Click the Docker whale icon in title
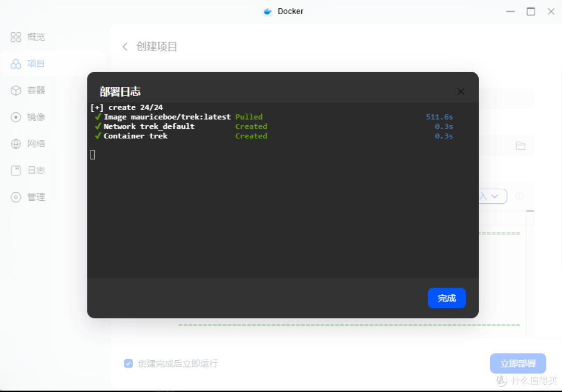This screenshot has height=392, width=562. (268, 11)
